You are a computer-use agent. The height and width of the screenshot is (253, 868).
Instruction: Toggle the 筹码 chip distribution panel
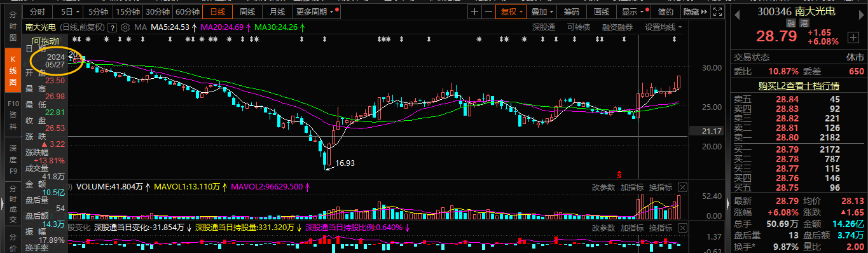(571, 11)
